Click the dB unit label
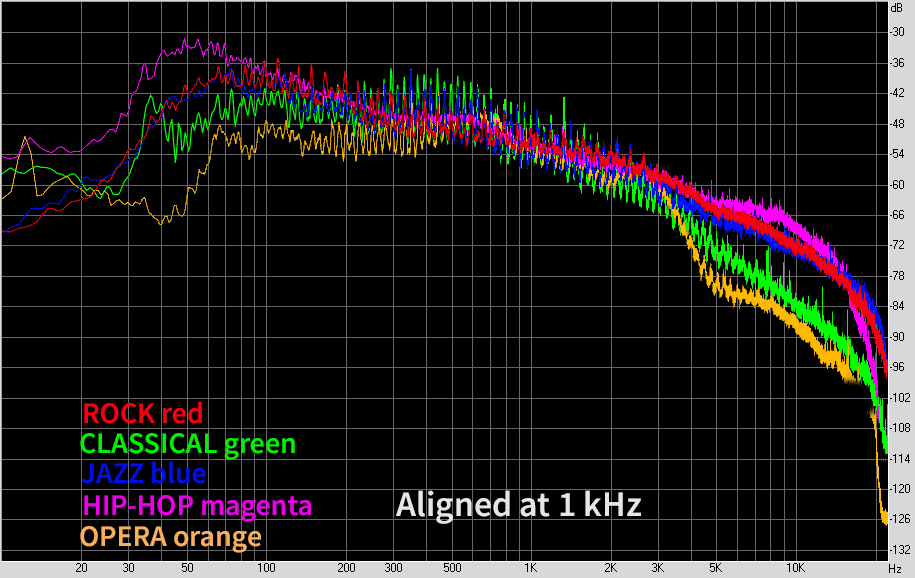Viewport: 915px width, 578px height. click(896, 8)
